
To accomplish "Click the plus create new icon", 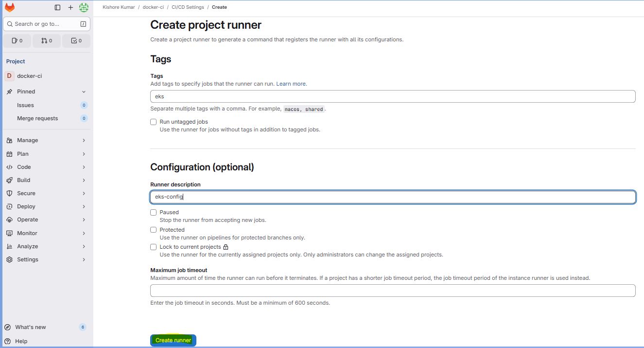I will [70, 7].
